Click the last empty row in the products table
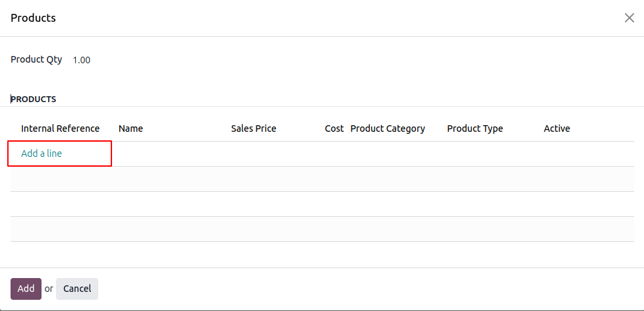This screenshot has width=644, height=311. click(x=322, y=229)
